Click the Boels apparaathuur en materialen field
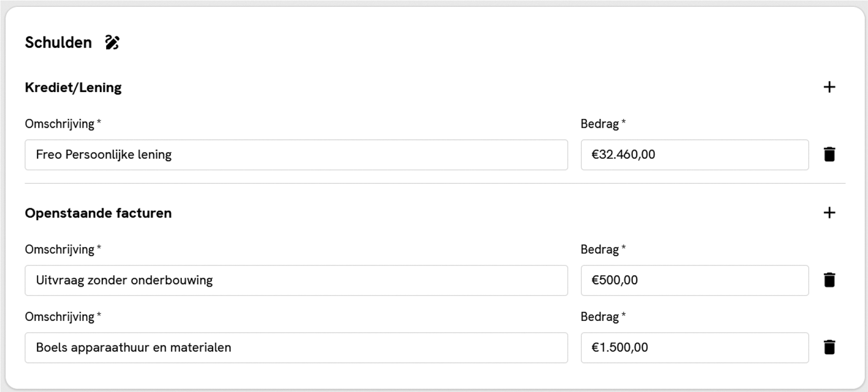Image resolution: width=868 pixels, height=392 pixels. click(x=296, y=347)
